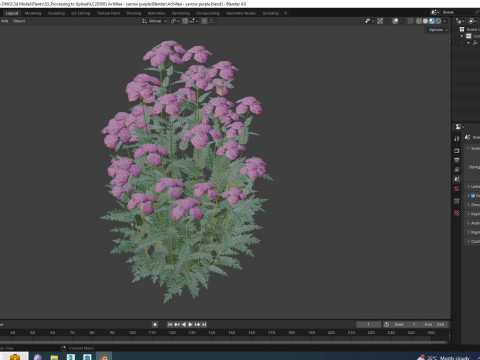Click the Scene name field
The image size is (480, 360).
click(459, 12)
